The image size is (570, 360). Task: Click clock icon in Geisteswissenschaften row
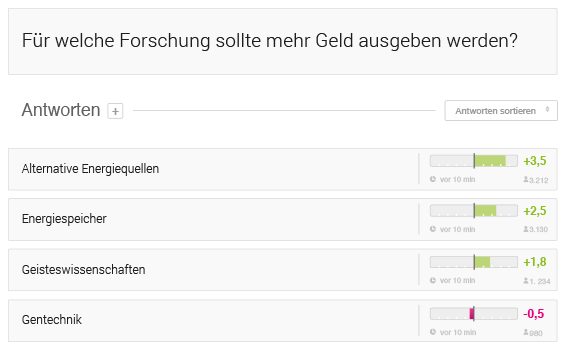[x=433, y=280]
